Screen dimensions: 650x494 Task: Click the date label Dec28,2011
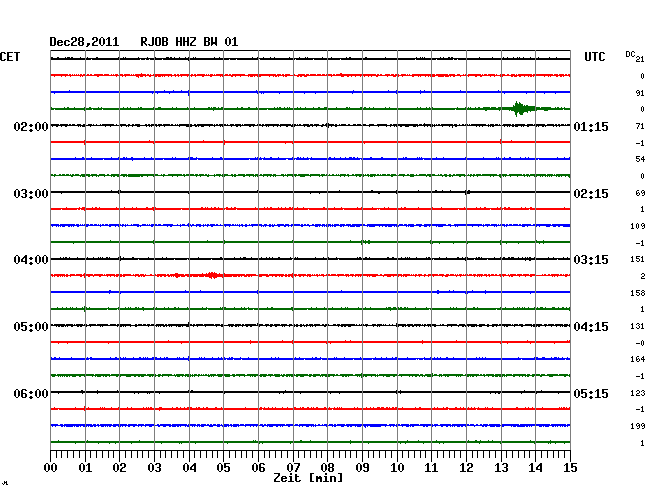[x=84, y=42]
